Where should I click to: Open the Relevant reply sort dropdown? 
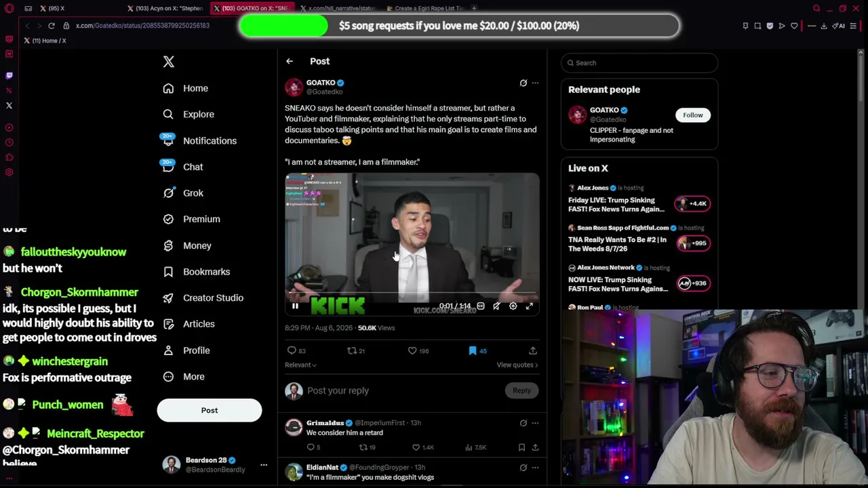(300, 365)
